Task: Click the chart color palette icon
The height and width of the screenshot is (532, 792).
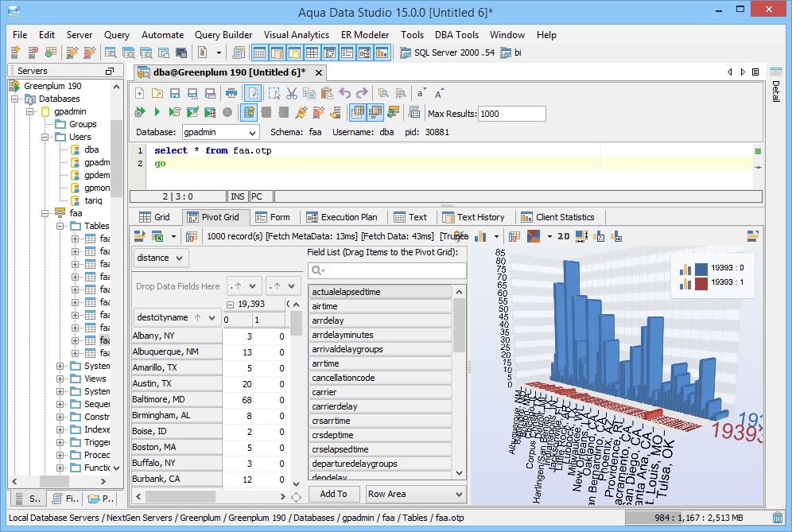Action: coord(534,236)
